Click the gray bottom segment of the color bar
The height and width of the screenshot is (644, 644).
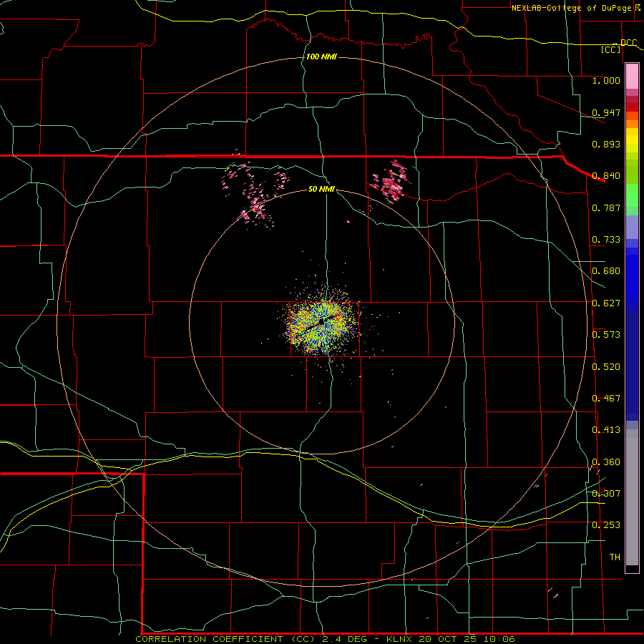coord(632,497)
